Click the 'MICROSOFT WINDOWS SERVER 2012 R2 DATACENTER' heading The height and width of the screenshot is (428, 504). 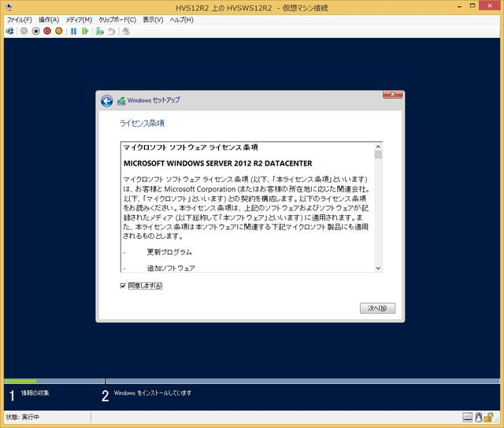pos(217,163)
